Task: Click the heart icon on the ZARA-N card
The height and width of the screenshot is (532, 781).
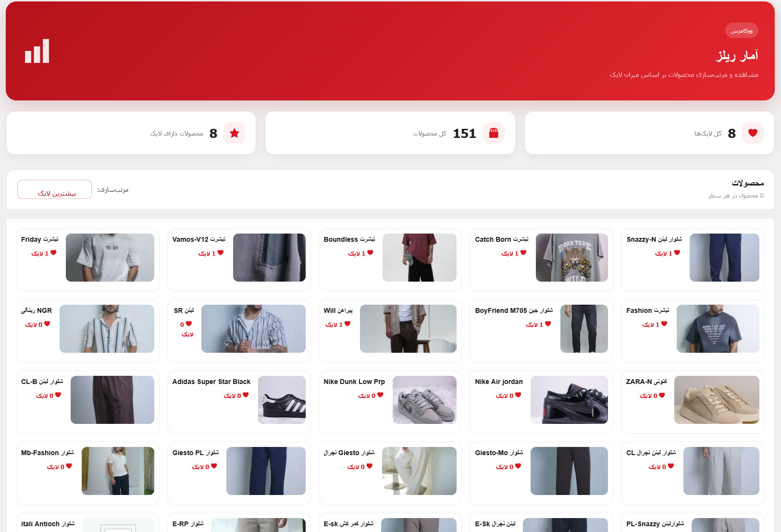Action: 662,395
